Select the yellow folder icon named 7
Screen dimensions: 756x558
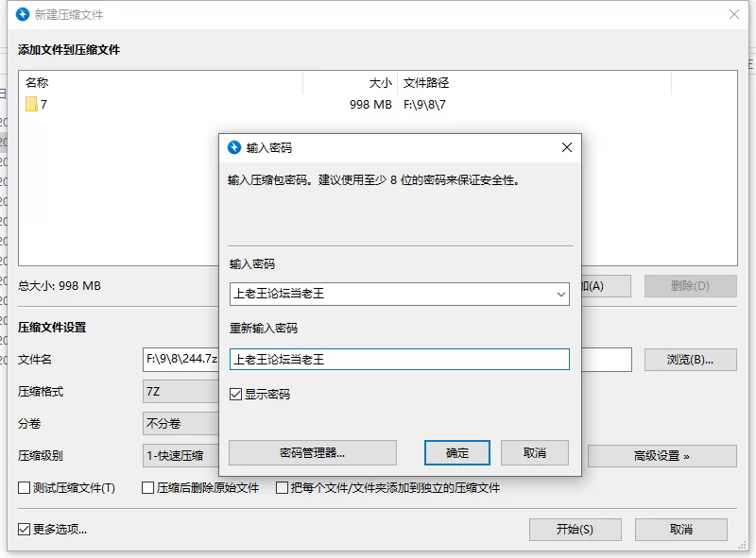(31, 104)
